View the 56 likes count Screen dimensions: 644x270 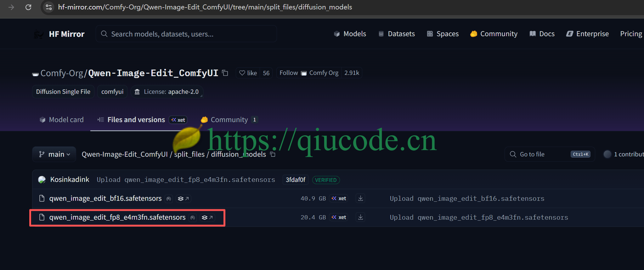(266, 73)
